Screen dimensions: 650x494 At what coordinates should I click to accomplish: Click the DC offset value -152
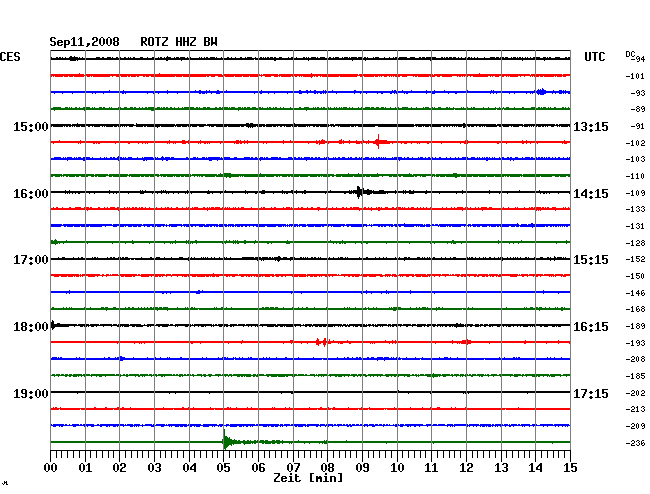pyautogui.click(x=635, y=259)
